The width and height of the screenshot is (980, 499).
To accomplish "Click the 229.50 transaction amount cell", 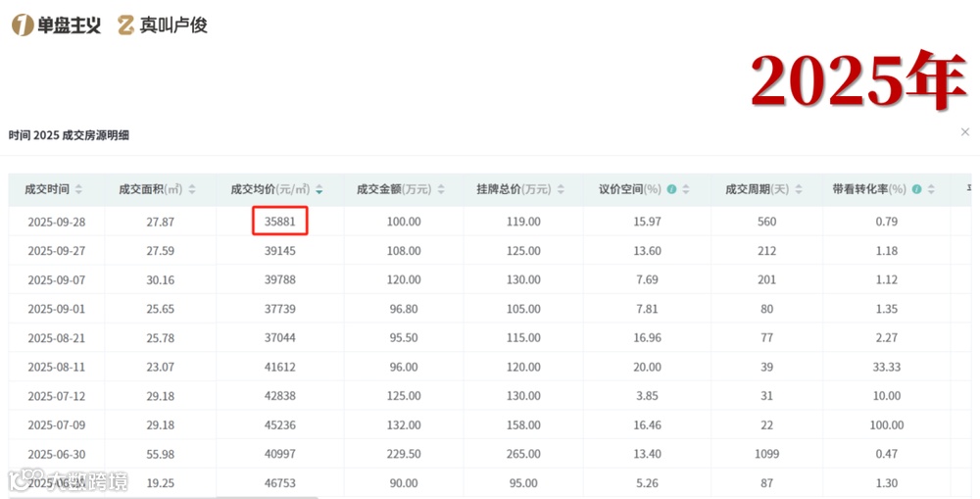I will [x=404, y=455].
